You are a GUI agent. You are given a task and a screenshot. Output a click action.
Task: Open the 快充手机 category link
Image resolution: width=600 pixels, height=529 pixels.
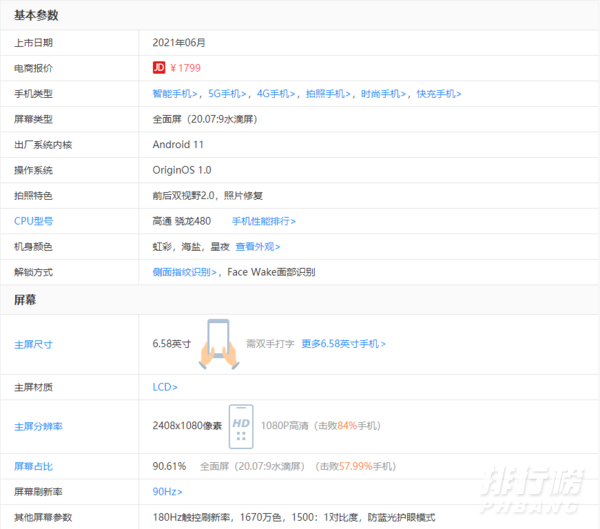tap(439, 94)
